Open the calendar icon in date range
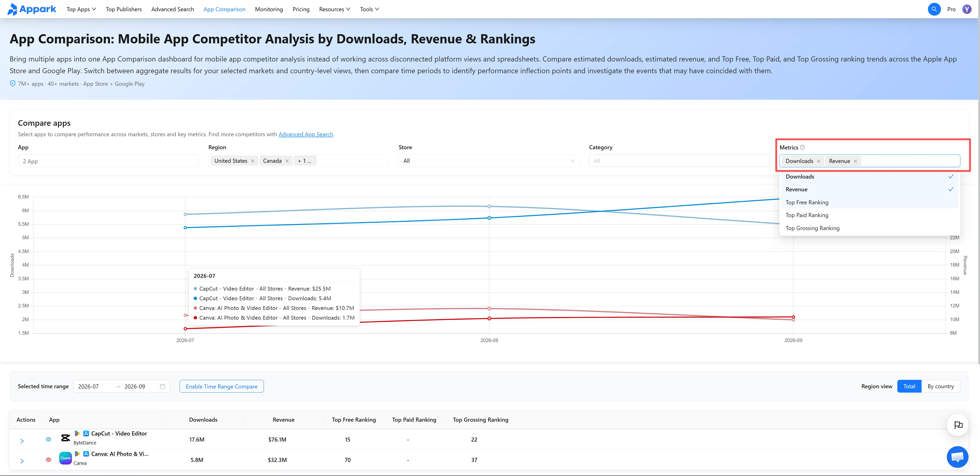This screenshot has width=980, height=476. pos(163,386)
